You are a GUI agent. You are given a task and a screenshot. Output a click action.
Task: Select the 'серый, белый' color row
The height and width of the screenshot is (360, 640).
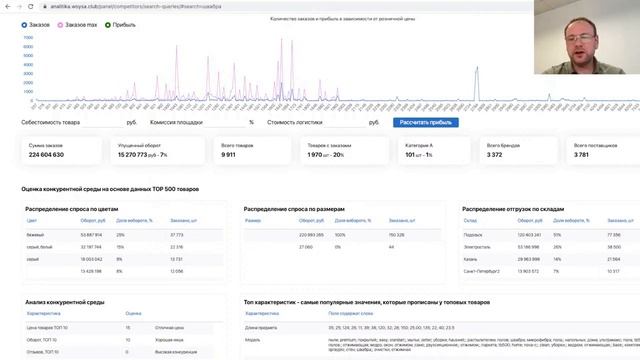point(124,247)
